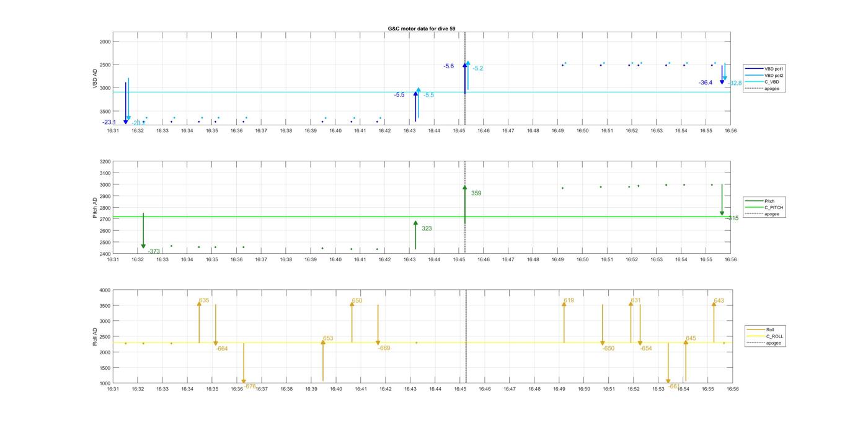868x430 pixels.
Task: Click the "-32.8" VBD data label
Action: coord(735,83)
